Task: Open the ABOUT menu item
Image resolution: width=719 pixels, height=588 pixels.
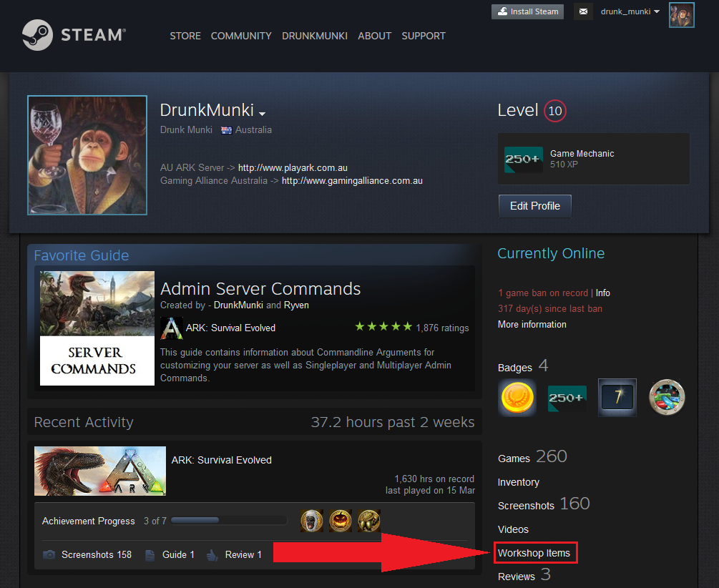Action: (x=375, y=36)
